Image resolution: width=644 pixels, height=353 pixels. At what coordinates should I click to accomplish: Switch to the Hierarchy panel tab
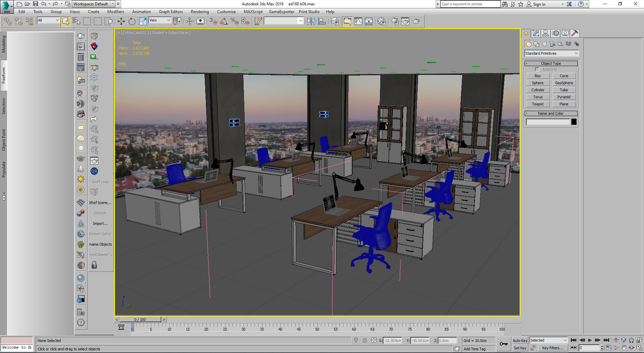click(x=545, y=33)
